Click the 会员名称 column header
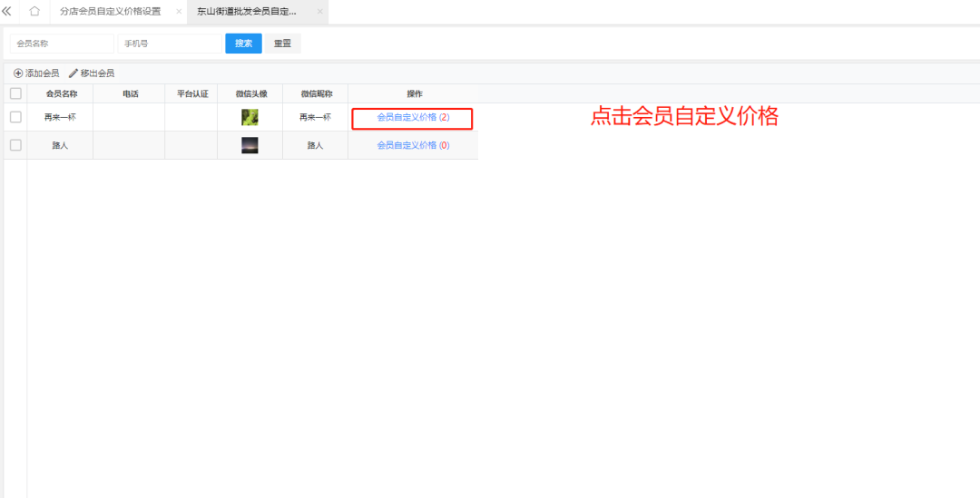This screenshot has width=980, height=498. coord(61,93)
